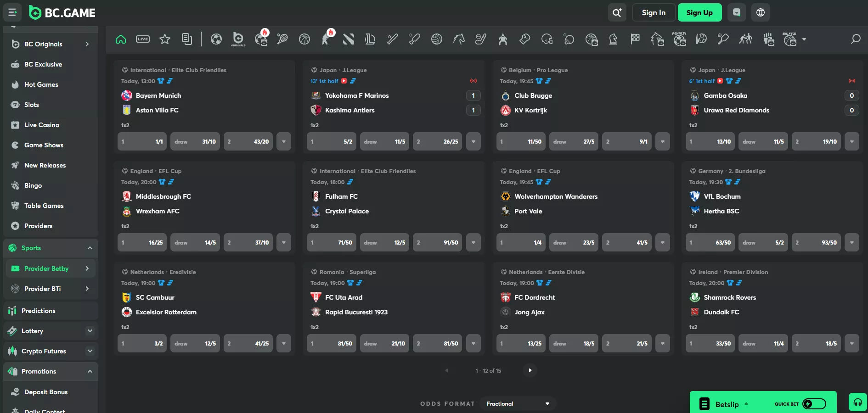
Task: Select the Cricket bat icon
Action: click(x=415, y=39)
